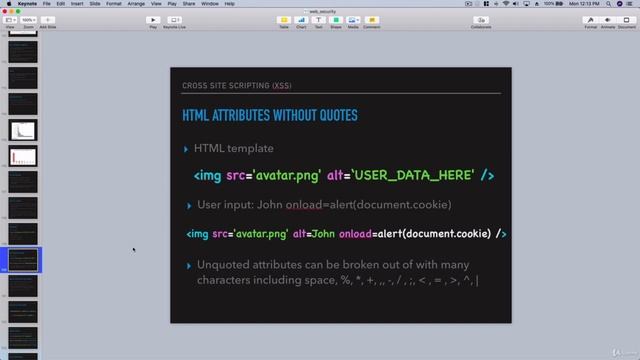
Task: Open Keynote Live toolbar button
Action: [174, 20]
